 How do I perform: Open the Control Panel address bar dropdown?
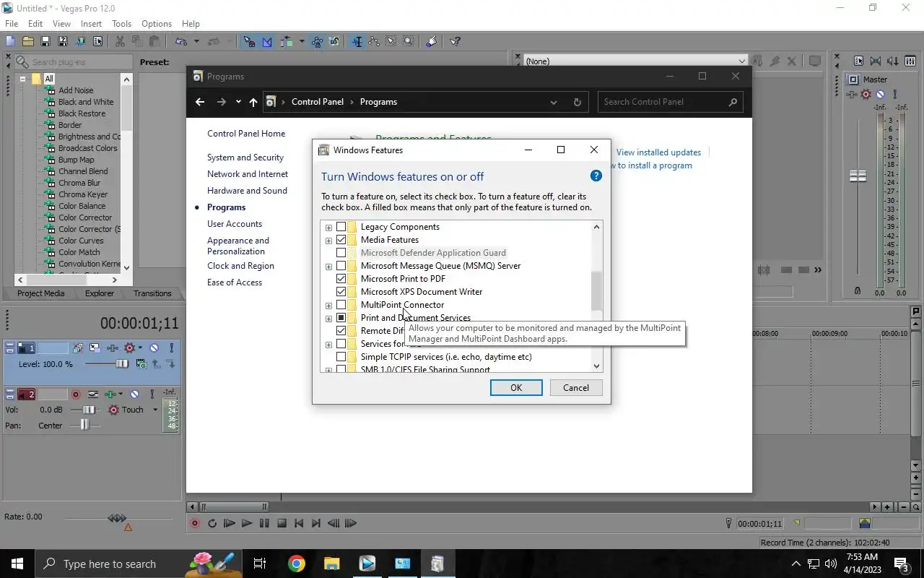click(x=554, y=102)
